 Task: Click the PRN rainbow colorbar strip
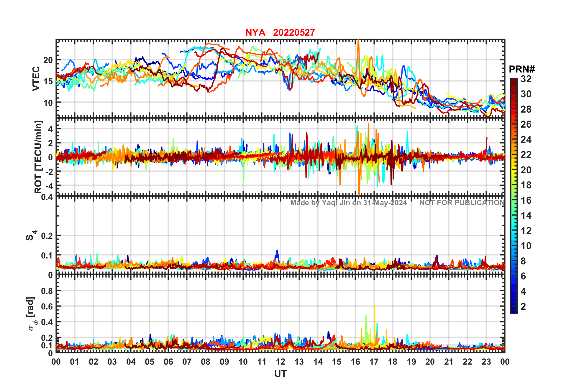pos(514,196)
